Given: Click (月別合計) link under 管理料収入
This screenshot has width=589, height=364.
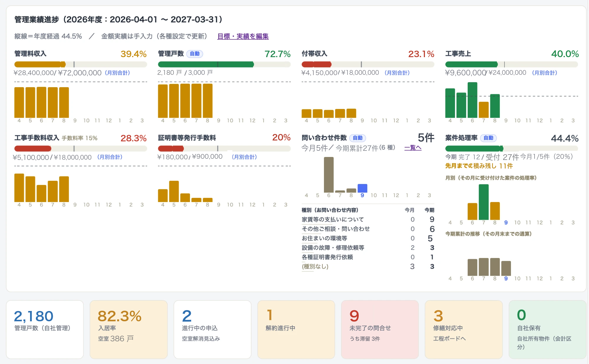Looking at the screenshot, I should (x=117, y=73).
